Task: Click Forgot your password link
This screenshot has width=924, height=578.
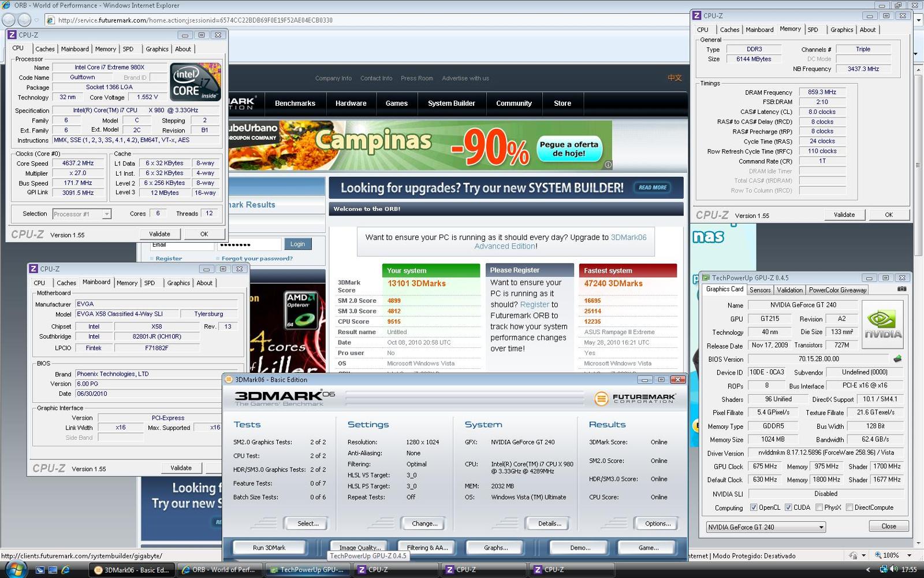Action: tap(257, 258)
